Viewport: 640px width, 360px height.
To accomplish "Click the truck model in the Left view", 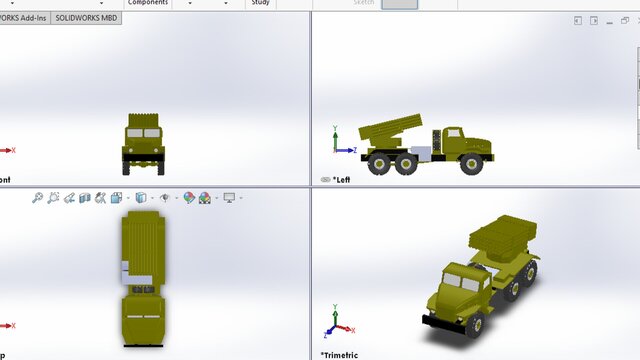I will [427, 144].
